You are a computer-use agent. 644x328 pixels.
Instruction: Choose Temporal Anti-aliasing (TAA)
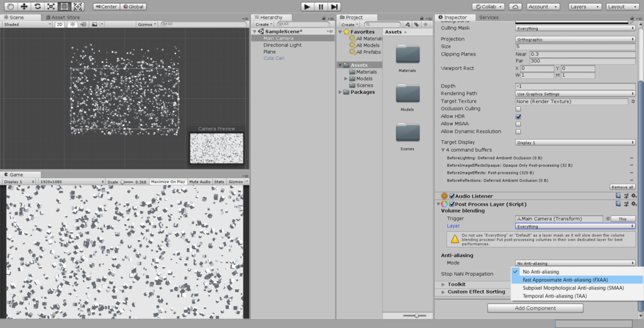(x=577, y=296)
